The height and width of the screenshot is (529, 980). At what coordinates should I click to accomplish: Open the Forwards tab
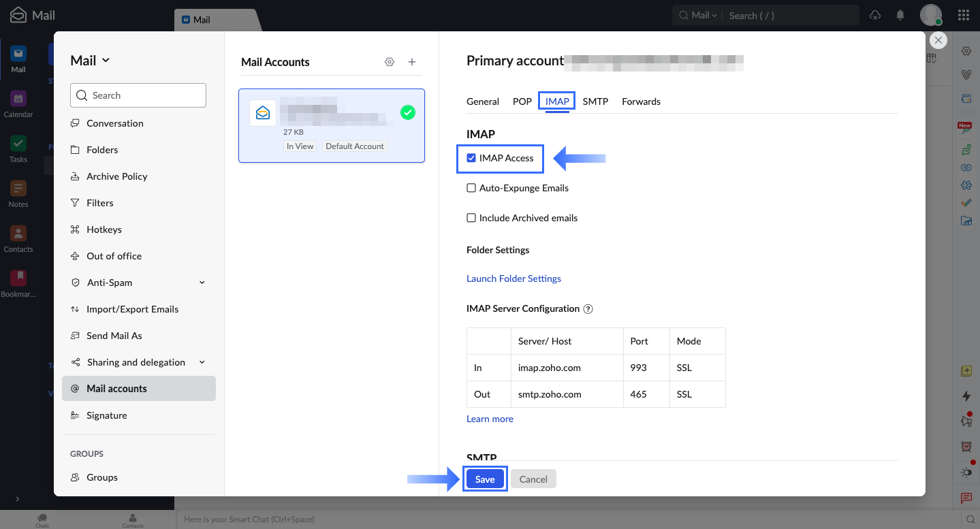click(x=640, y=101)
